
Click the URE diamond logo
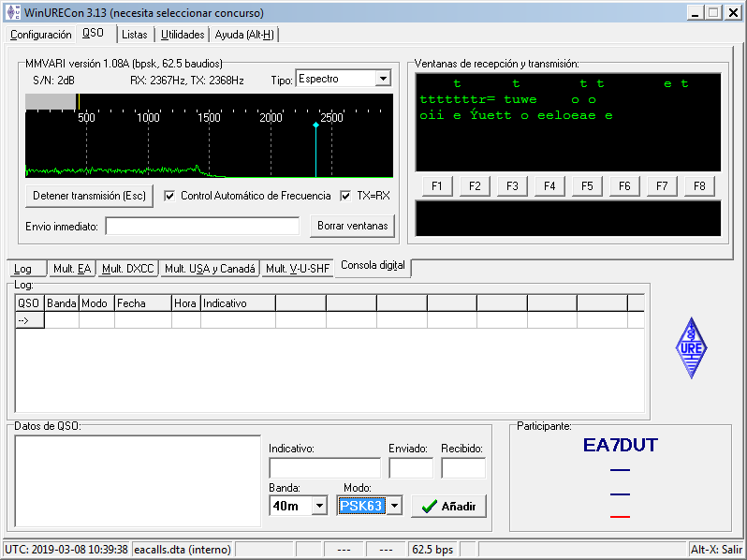tap(691, 347)
